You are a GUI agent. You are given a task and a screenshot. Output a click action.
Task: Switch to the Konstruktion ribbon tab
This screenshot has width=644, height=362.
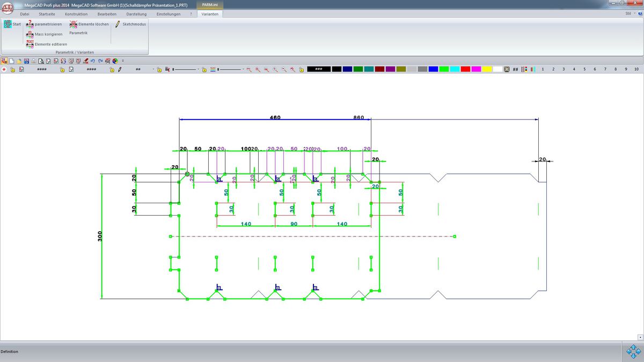76,14
